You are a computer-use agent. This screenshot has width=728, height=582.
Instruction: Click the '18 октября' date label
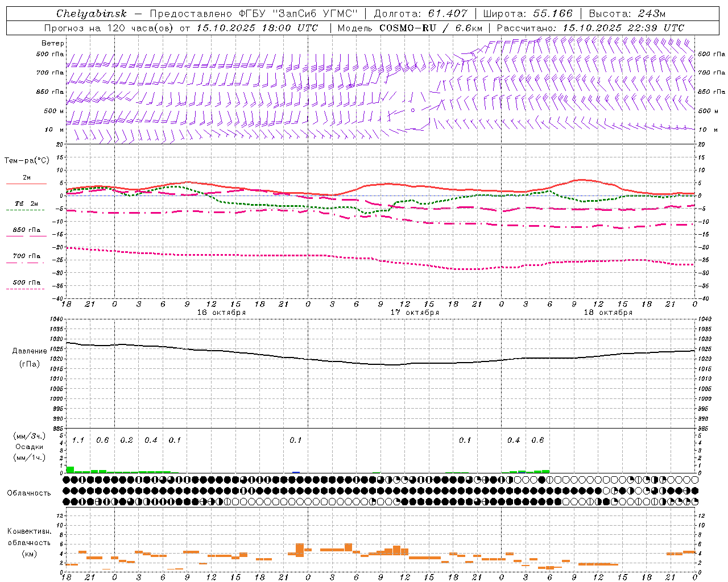pyautogui.click(x=608, y=313)
